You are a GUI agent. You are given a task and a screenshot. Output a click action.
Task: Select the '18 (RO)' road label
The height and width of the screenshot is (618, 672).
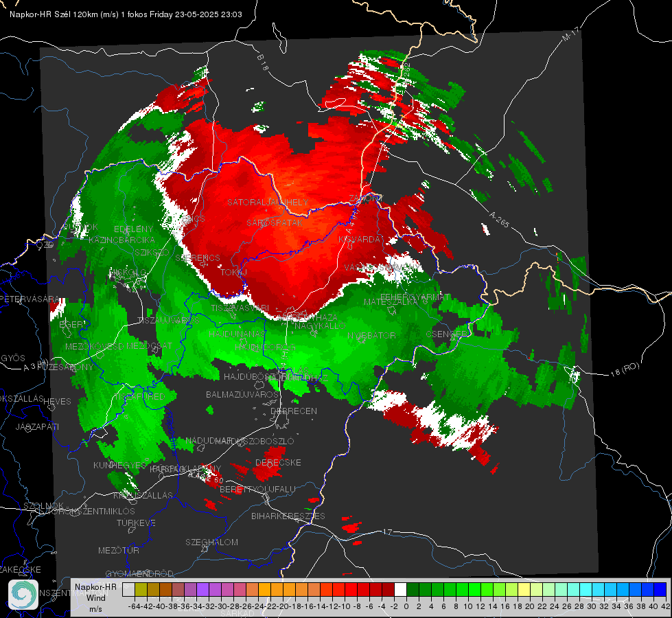tap(625, 369)
